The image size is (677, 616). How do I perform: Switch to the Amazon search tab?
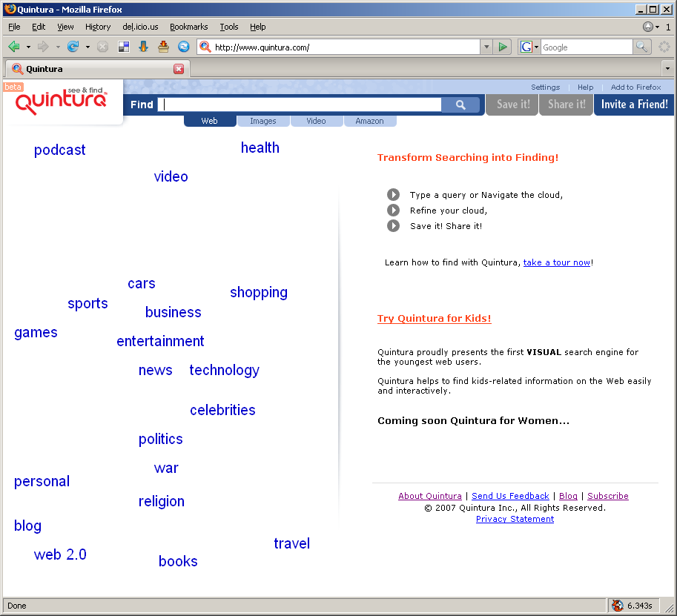tap(369, 121)
